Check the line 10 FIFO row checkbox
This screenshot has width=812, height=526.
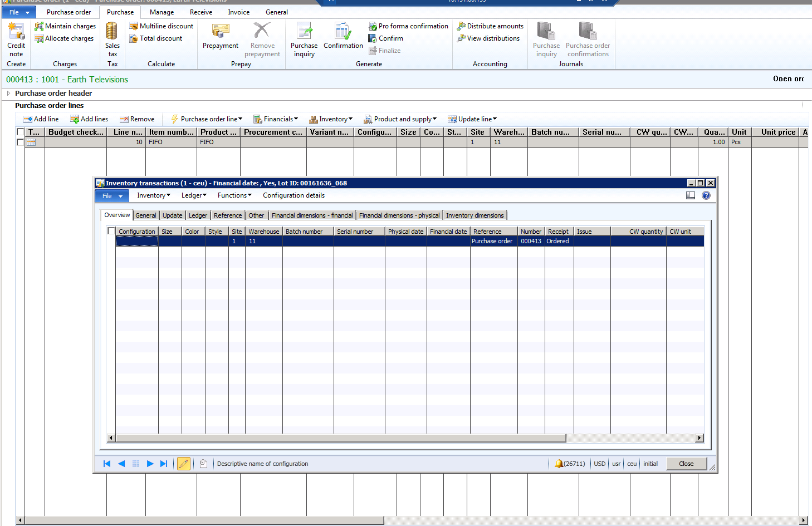click(21, 142)
